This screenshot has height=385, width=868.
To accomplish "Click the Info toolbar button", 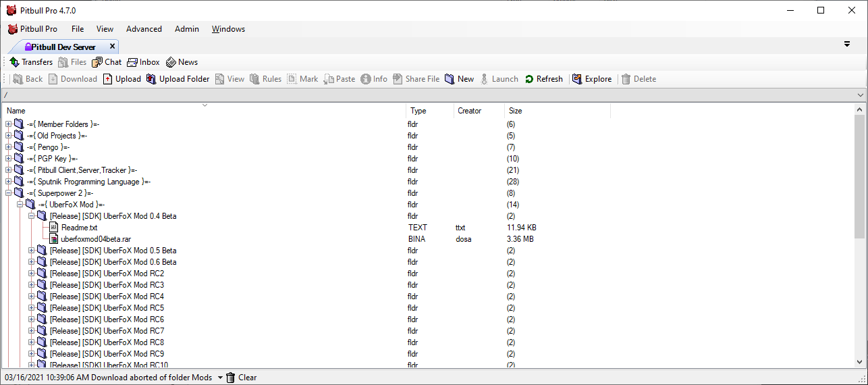I will tap(374, 79).
